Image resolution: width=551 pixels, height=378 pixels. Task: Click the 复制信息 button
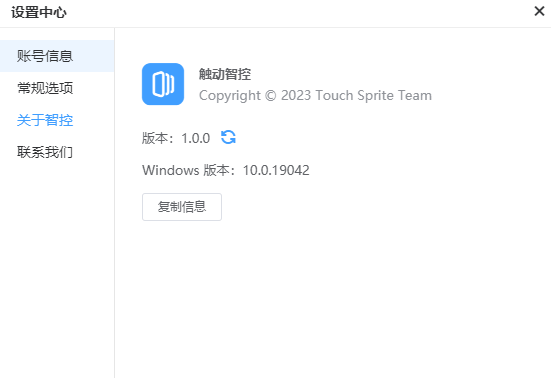182,207
